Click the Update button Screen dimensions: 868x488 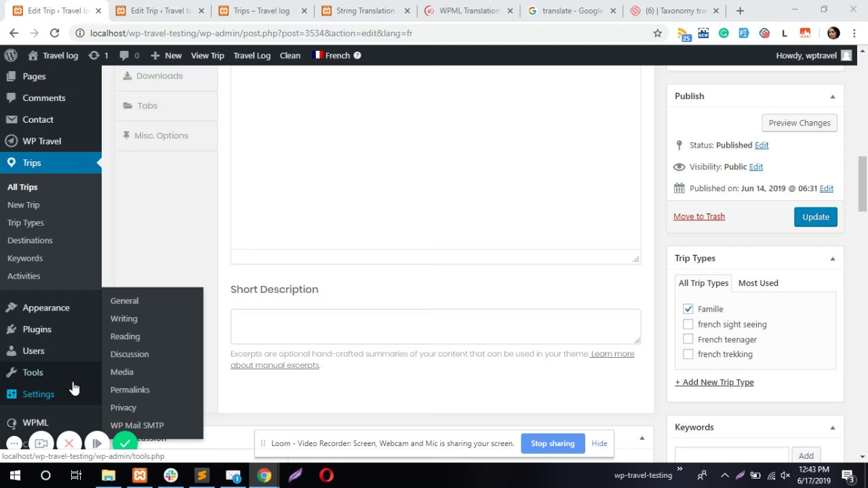click(x=815, y=217)
